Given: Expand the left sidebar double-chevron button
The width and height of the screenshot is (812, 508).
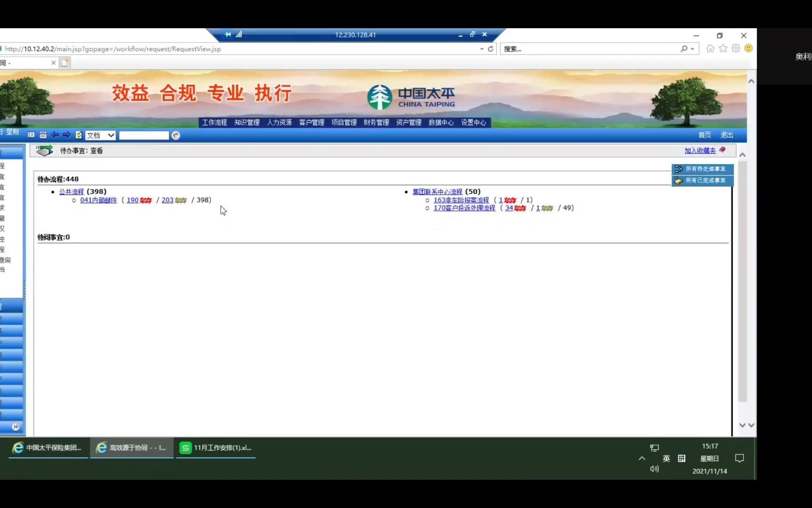Looking at the screenshot, I should (16, 427).
